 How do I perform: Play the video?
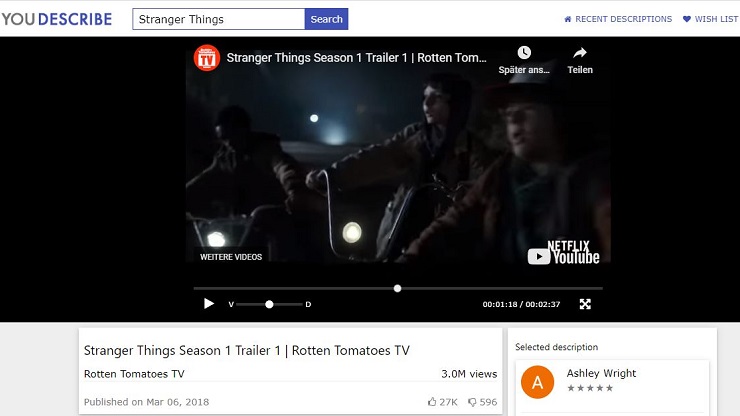[x=209, y=304]
